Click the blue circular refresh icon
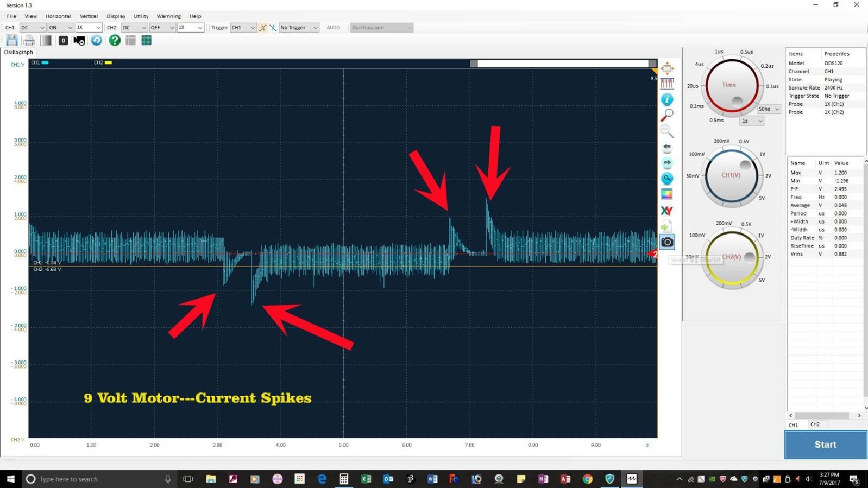The image size is (868, 488). coord(96,40)
